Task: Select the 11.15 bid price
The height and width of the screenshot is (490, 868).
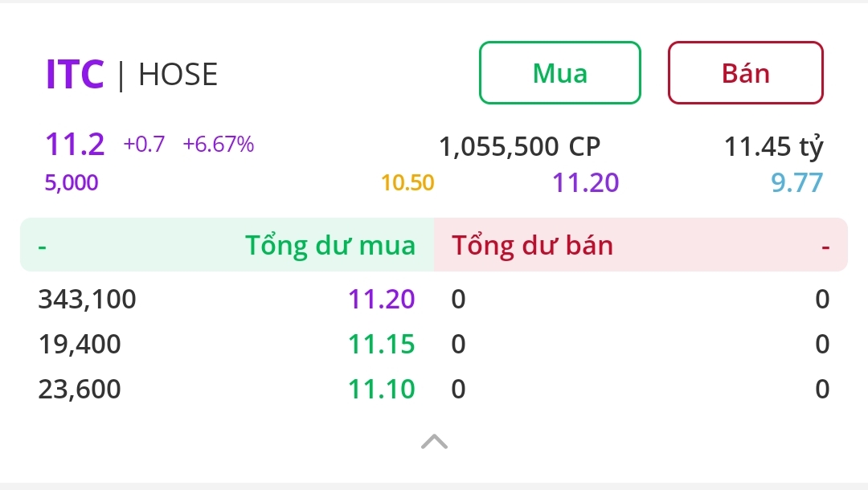Action: coord(382,345)
